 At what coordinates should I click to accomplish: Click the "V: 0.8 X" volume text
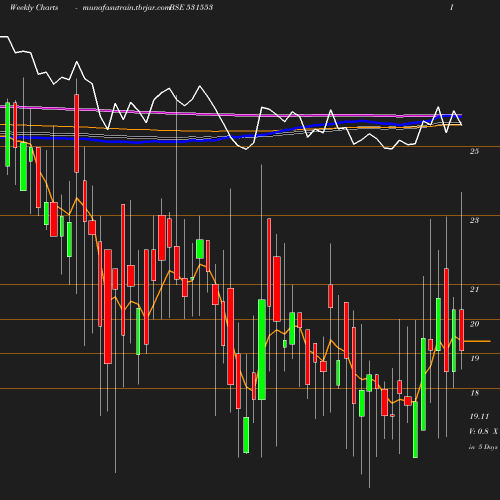point(483,431)
